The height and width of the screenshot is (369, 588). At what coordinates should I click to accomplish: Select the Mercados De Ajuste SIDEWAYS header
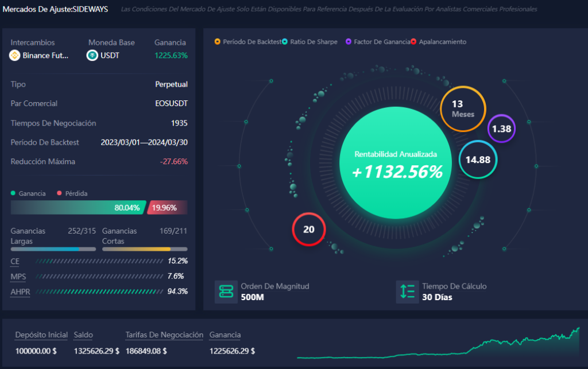click(x=56, y=9)
